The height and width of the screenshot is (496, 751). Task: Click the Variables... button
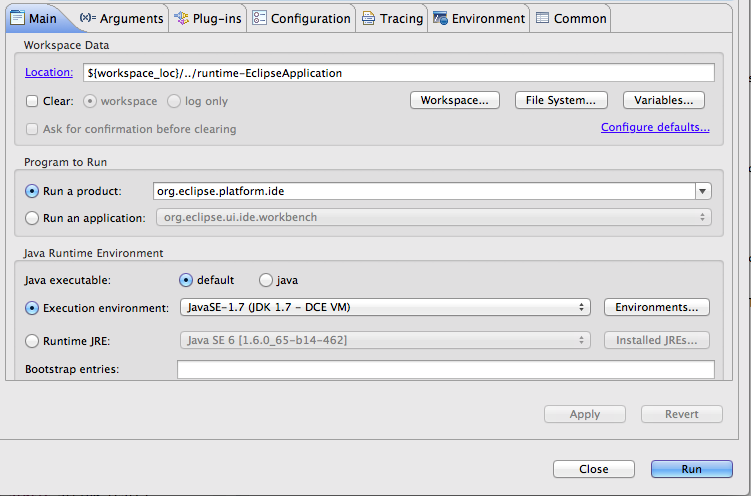pyautogui.click(x=664, y=100)
